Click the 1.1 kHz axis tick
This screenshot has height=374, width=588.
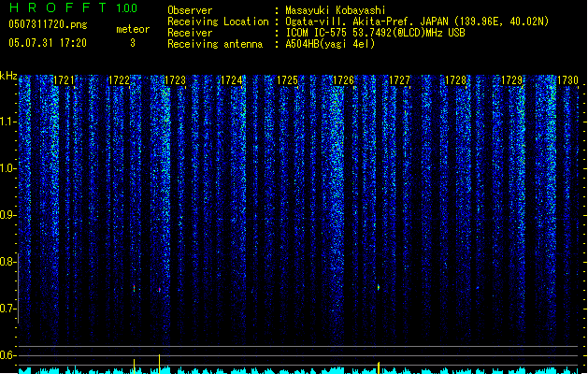[x=7, y=122]
